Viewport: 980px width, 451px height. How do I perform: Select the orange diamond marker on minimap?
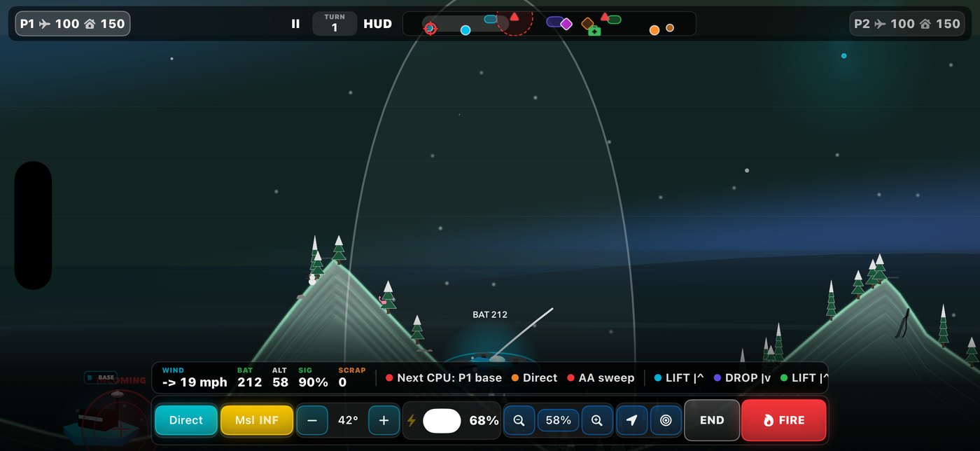point(587,23)
